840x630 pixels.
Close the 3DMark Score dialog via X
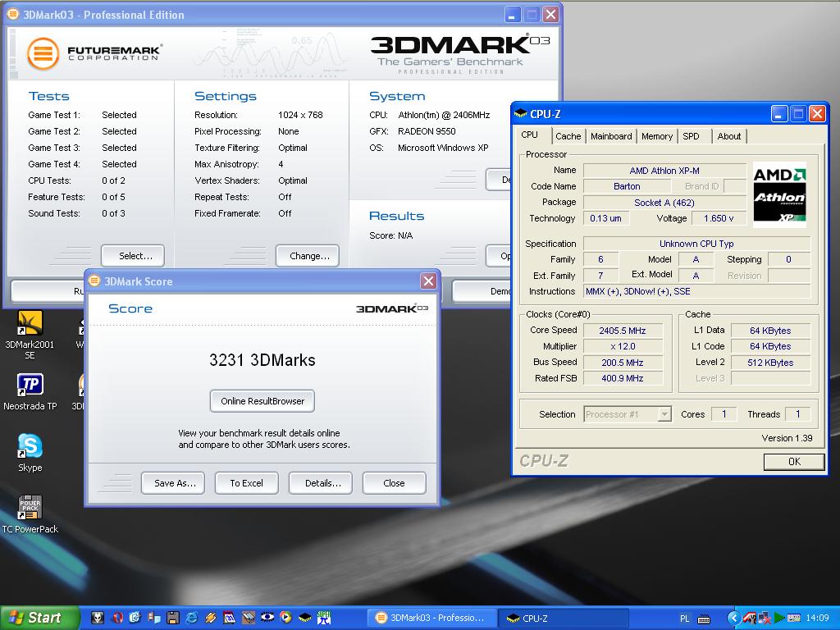pos(428,281)
